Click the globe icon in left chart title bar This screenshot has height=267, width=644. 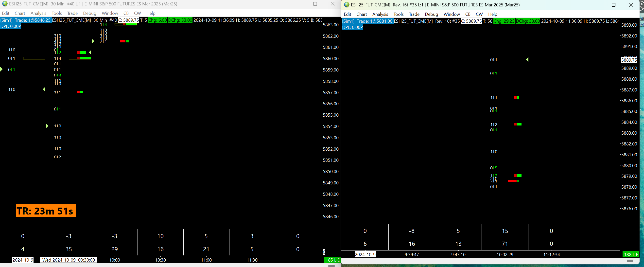pyautogui.click(x=5, y=4)
